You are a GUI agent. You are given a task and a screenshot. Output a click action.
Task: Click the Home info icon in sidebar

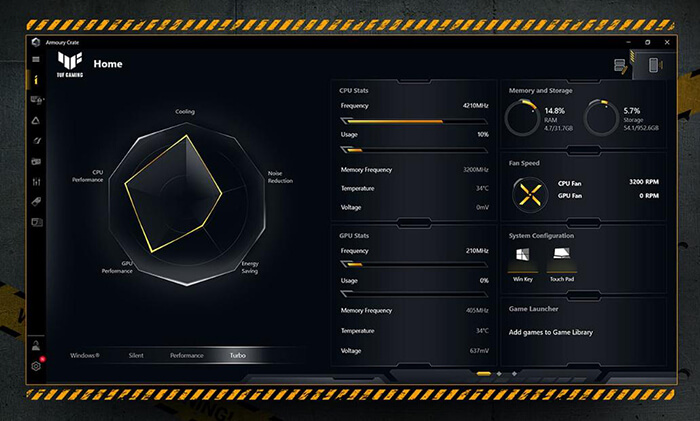coord(36,79)
